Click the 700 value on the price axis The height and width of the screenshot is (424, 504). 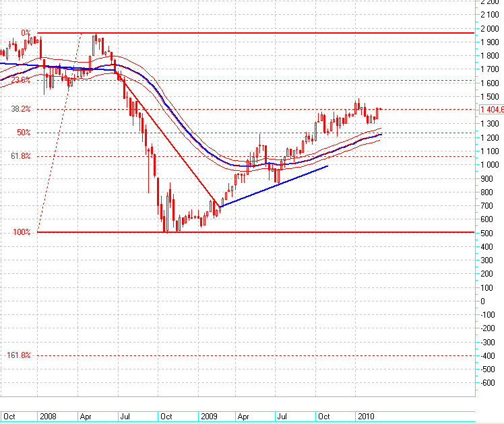(486, 206)
